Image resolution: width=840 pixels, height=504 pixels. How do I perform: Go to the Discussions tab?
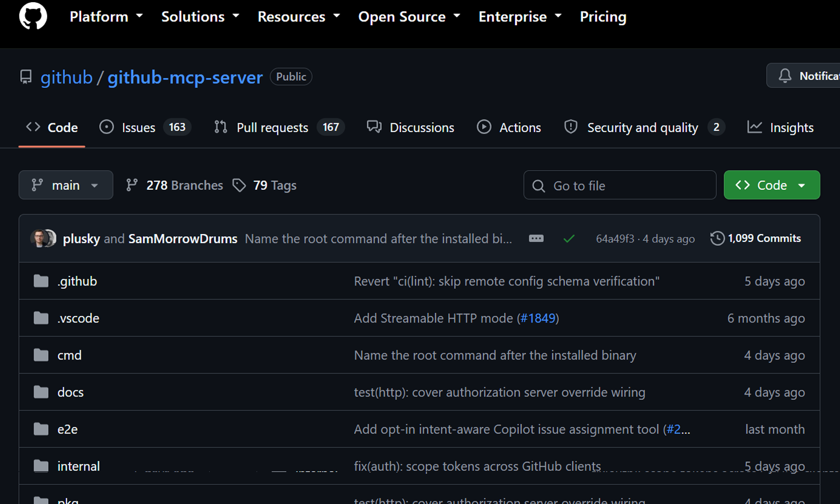tap(410, 128)
